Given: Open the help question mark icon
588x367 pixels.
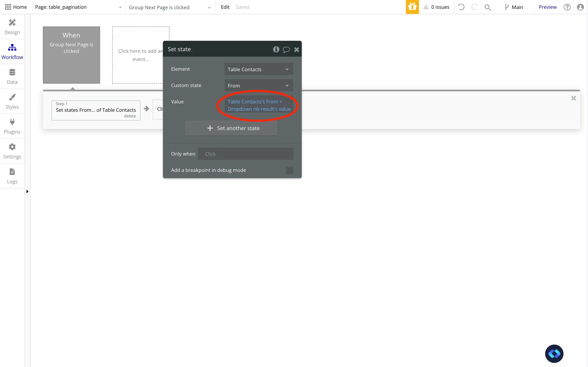Looking at the screenshot, I should pos(567,7).
